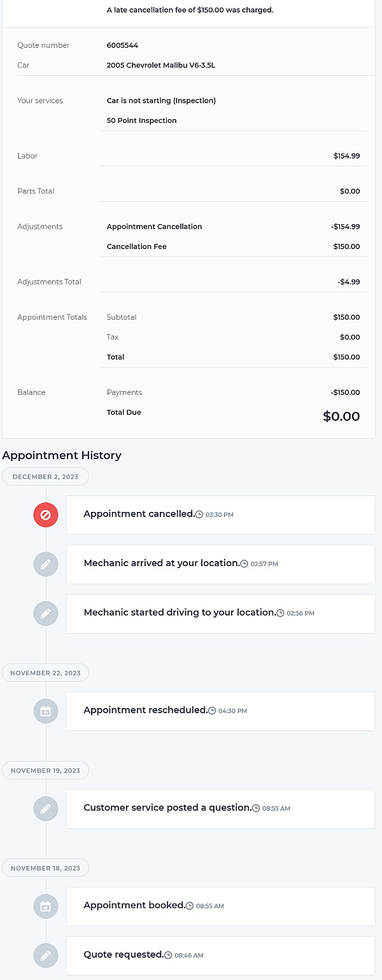Click quote number 6005544
Viewport: 382px width, 980px height.
pos(122,45)
